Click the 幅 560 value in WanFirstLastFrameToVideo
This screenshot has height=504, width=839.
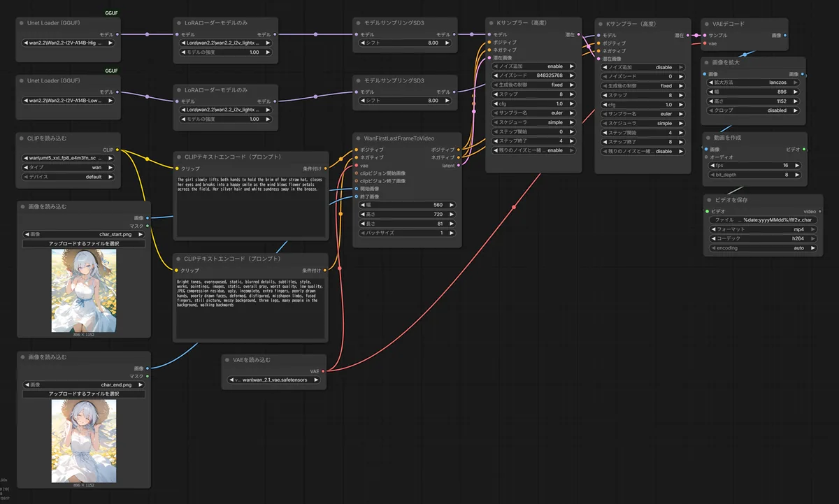[407, 205]
